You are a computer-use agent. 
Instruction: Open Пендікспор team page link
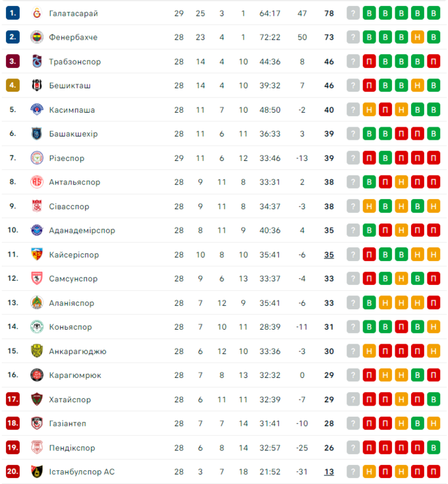click(72, 448)
